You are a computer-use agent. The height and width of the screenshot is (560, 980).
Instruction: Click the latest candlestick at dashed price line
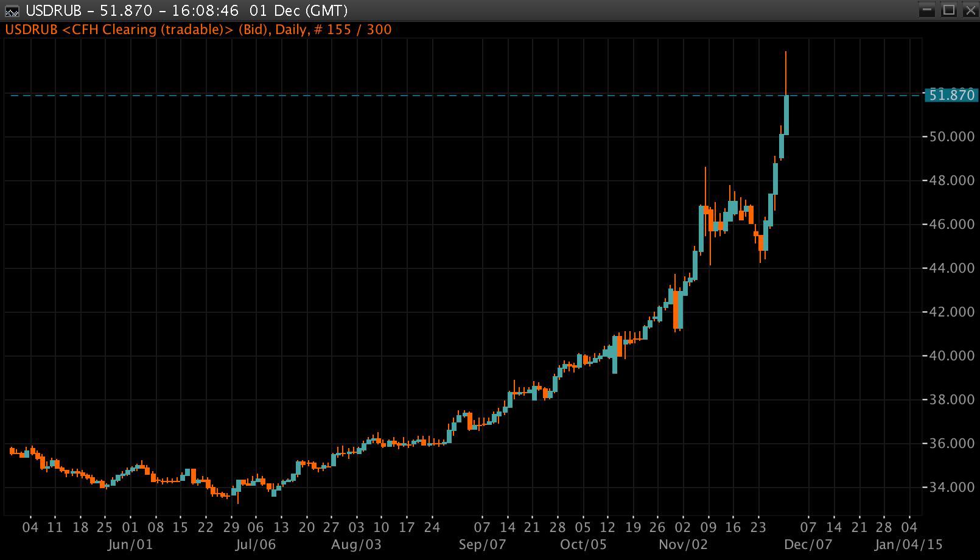(x=786, y=114)
